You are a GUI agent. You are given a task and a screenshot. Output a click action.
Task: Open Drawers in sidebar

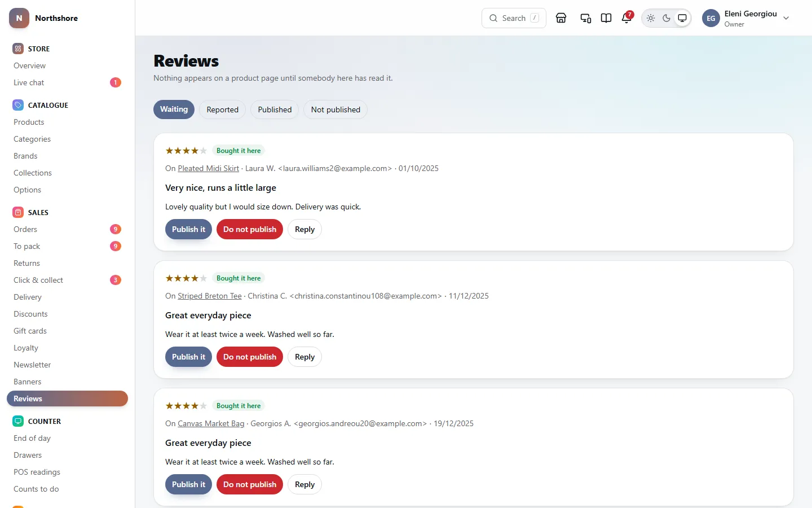67,455
